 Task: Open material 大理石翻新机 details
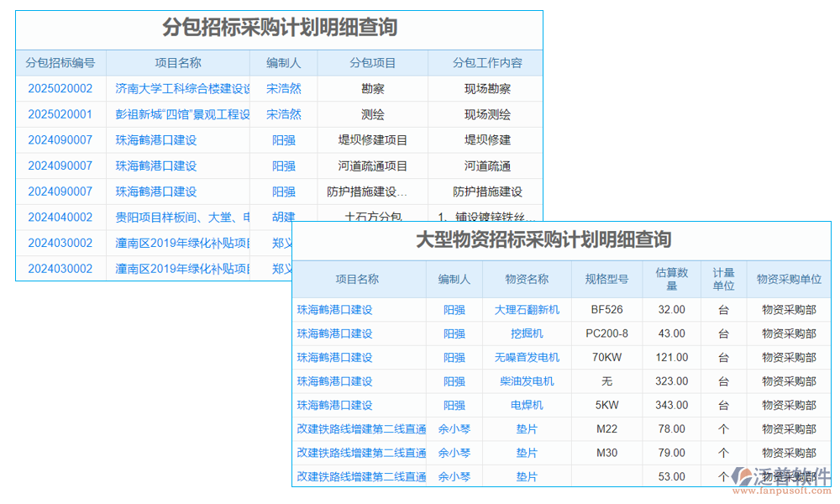(x=527, y=309)
